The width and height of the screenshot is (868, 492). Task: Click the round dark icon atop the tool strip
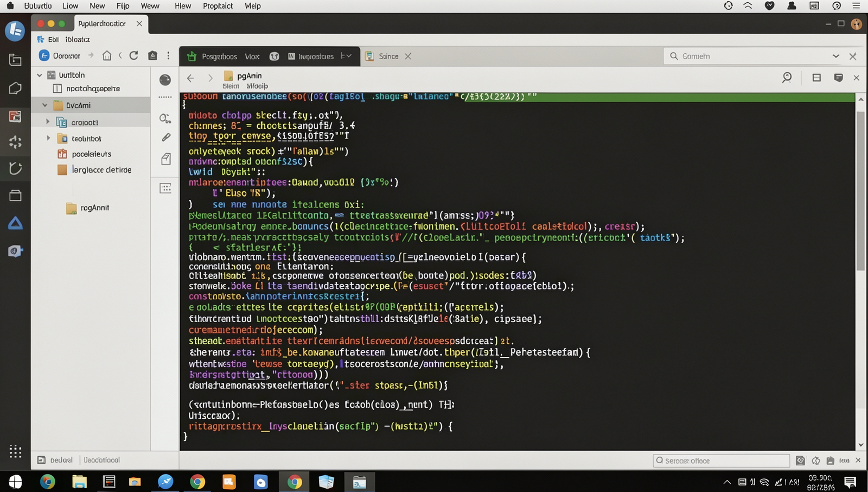pos(165,80)
